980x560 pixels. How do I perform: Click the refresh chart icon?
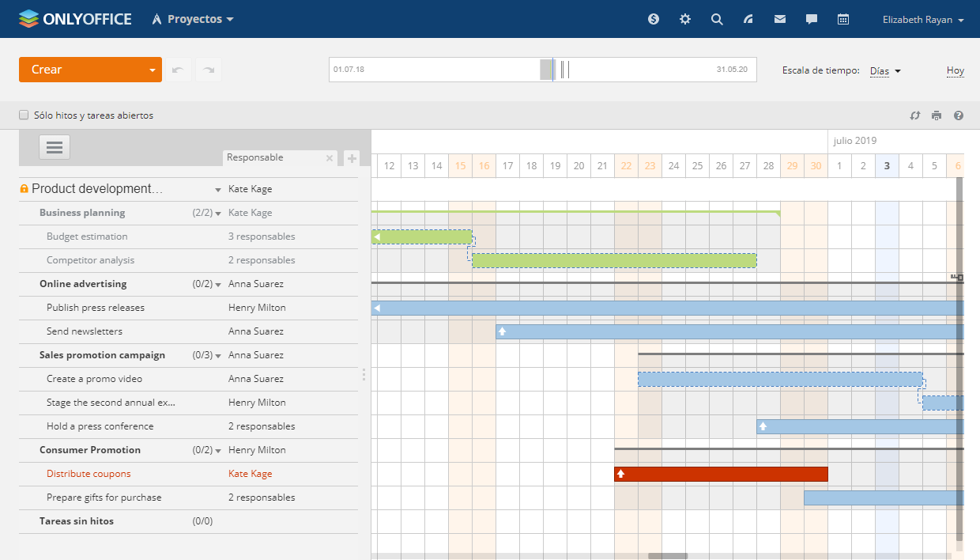(x=915, y=115)
